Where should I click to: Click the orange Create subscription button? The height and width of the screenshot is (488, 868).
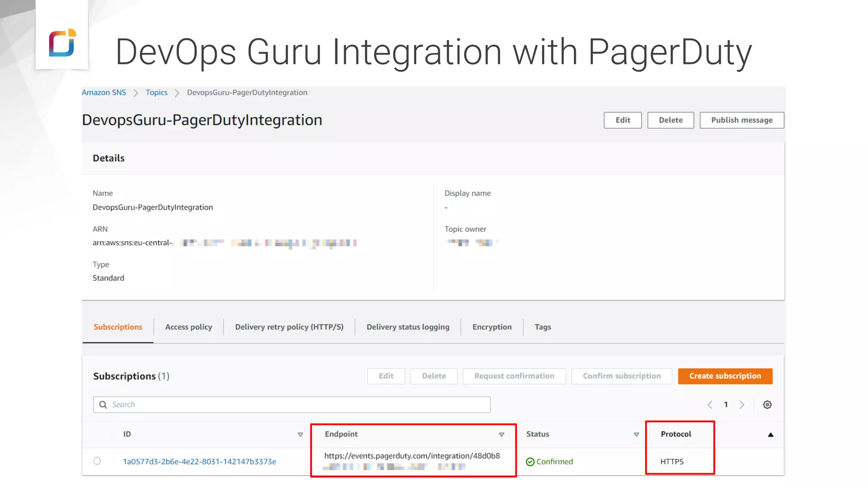tap(725, 376)
